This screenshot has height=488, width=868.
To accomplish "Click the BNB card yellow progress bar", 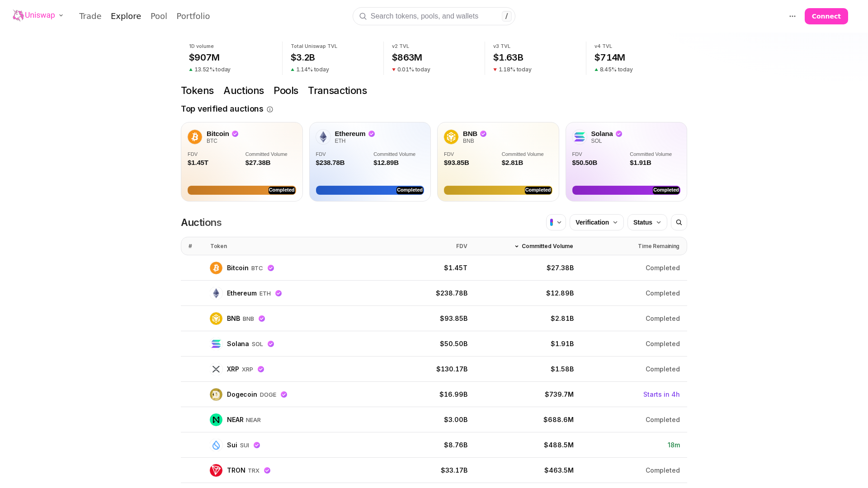I will 498,190.
